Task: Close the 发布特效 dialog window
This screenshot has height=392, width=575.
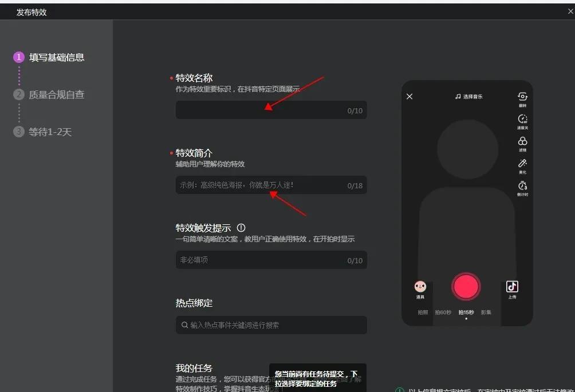Action: [x=570, y=11]
